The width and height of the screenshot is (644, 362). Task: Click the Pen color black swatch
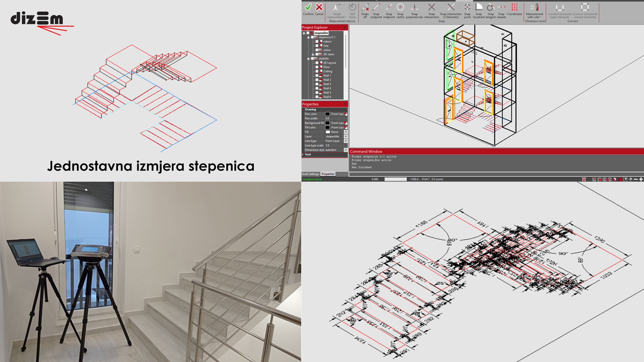pyautogui.click(x=327, y=114)
